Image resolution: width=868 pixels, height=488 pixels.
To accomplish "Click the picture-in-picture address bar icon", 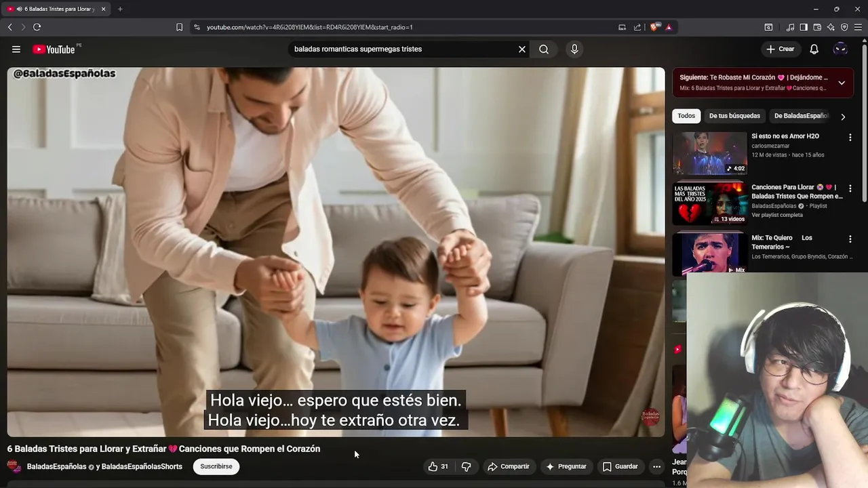I will tap(622, 27).
